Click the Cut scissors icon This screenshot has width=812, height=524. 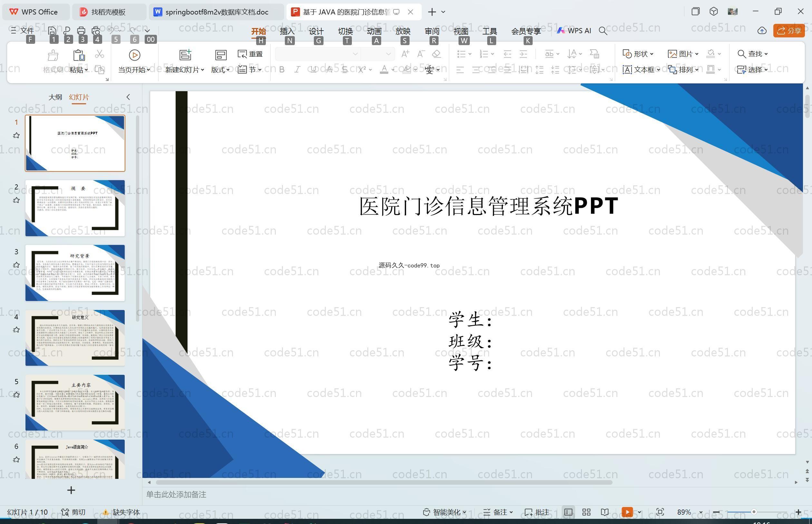(99, 54)
